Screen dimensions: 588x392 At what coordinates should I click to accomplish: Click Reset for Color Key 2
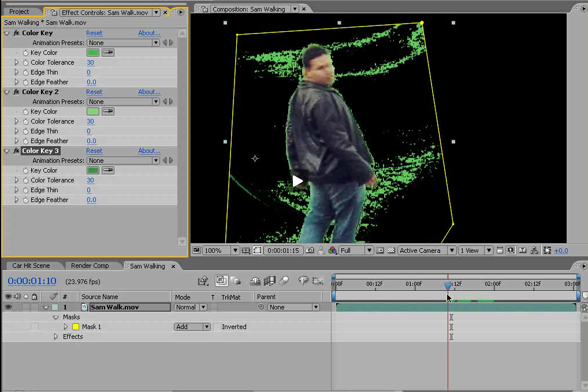94,92
